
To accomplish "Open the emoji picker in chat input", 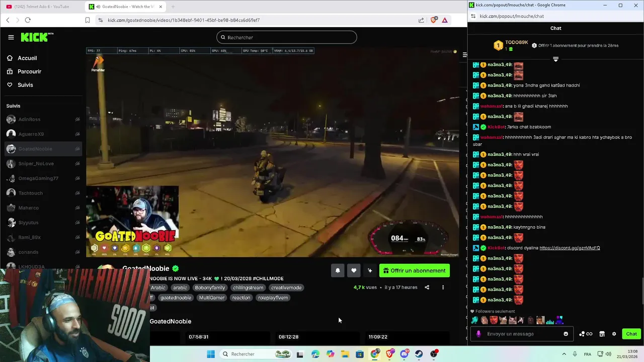I will point(566,334).
